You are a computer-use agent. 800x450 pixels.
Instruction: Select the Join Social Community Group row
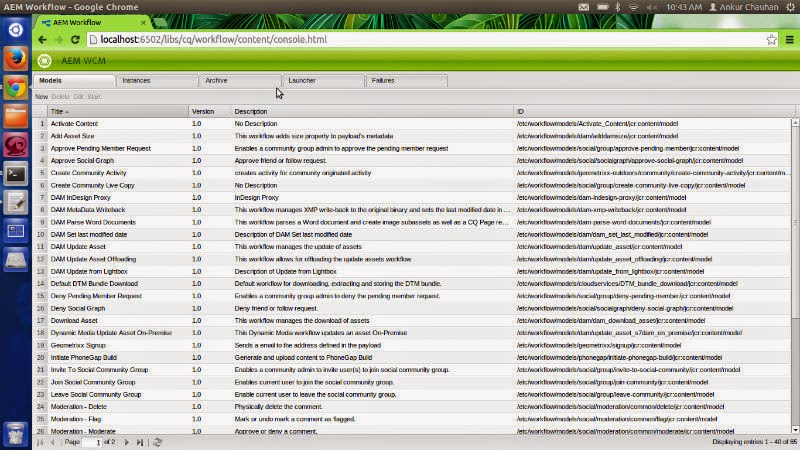(412, 382)
